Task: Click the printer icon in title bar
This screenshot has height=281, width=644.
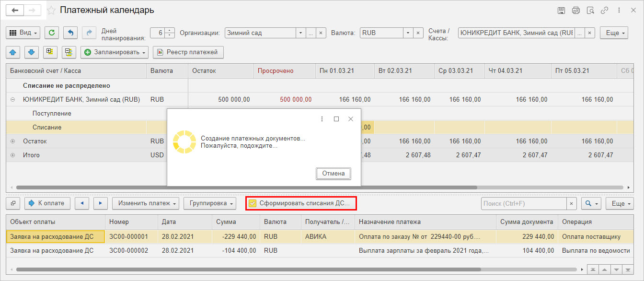Action: coord(576,10)
